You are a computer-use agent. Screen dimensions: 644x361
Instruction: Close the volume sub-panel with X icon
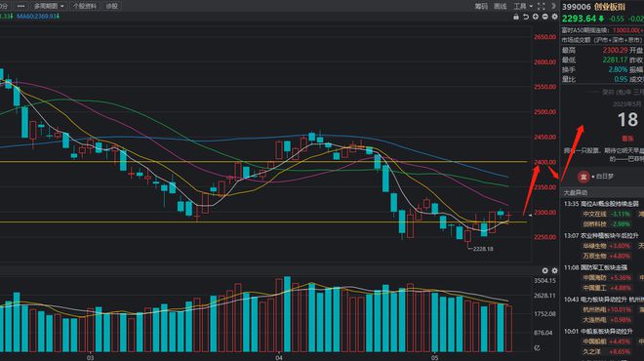(545, 270)
